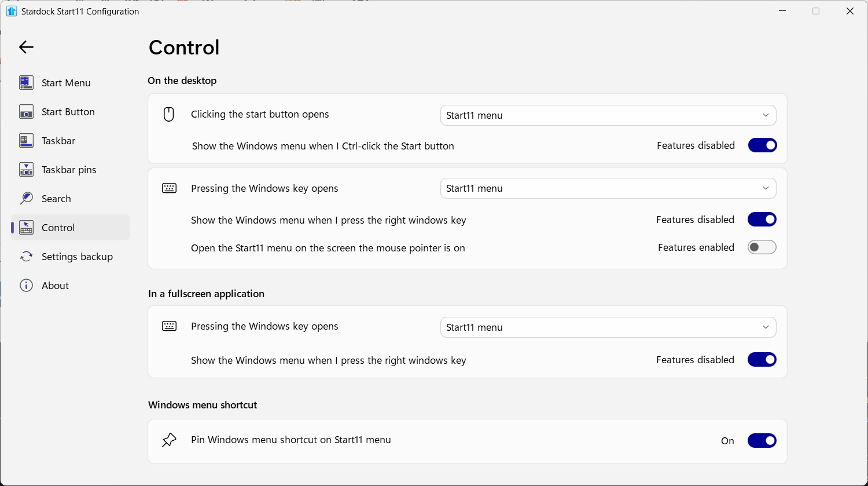Click the 'Windows menu shortcut' heading
The image size is (868, 486).
[x=203, y=405]
